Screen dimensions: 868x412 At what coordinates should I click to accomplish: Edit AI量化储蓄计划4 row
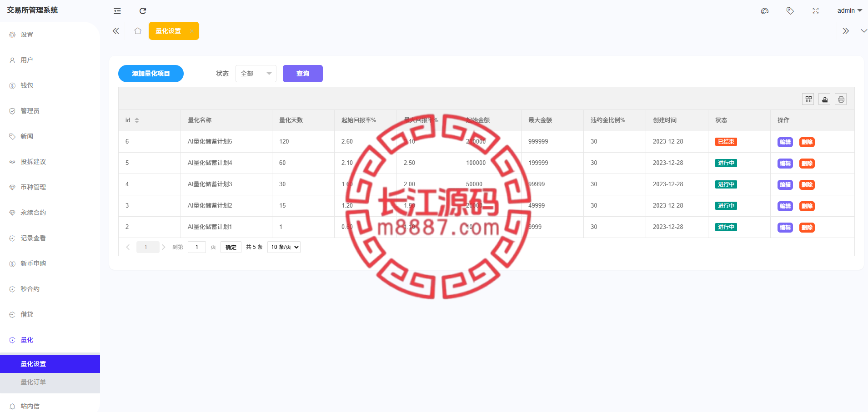tap(785, 164)
